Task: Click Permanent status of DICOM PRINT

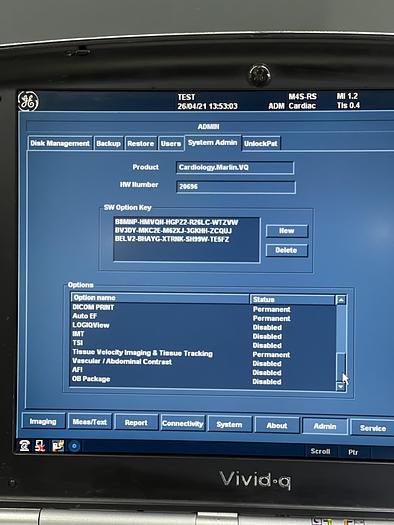Action: click(271, 310)
